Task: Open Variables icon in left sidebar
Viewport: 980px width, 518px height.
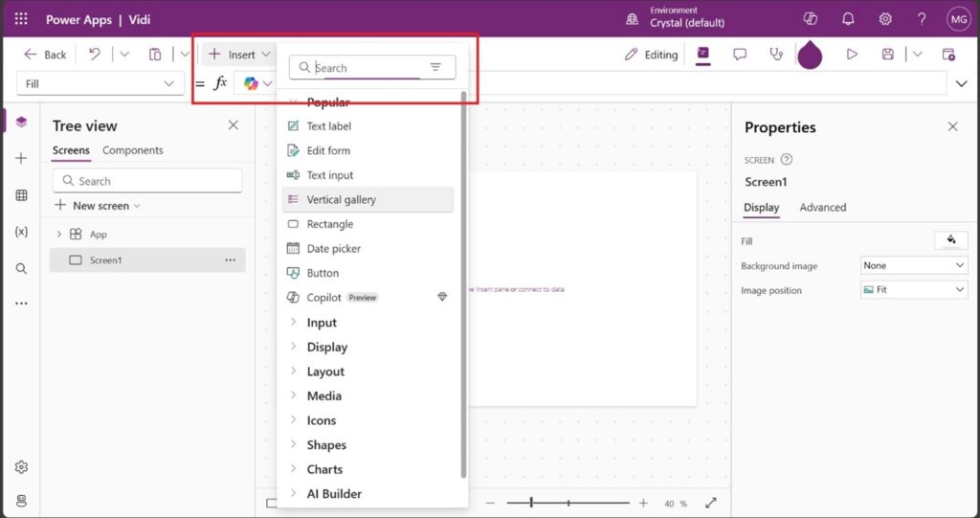Action: (x=21, y=232)
